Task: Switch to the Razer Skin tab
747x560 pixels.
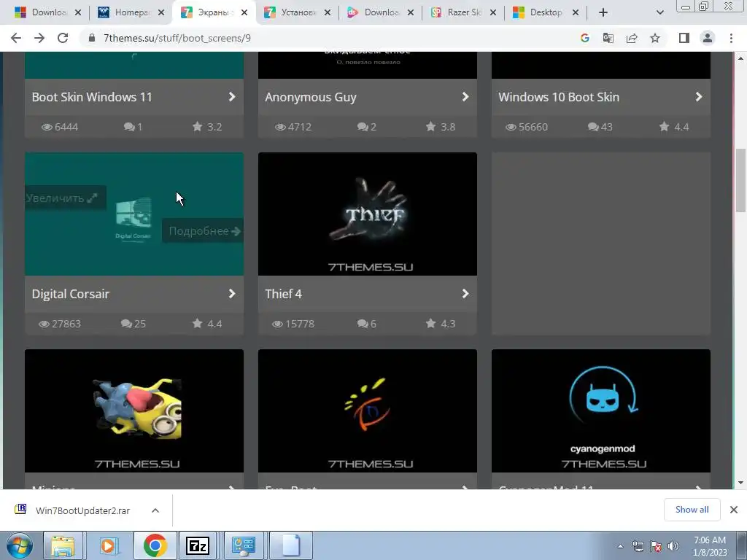Action: 464,12
